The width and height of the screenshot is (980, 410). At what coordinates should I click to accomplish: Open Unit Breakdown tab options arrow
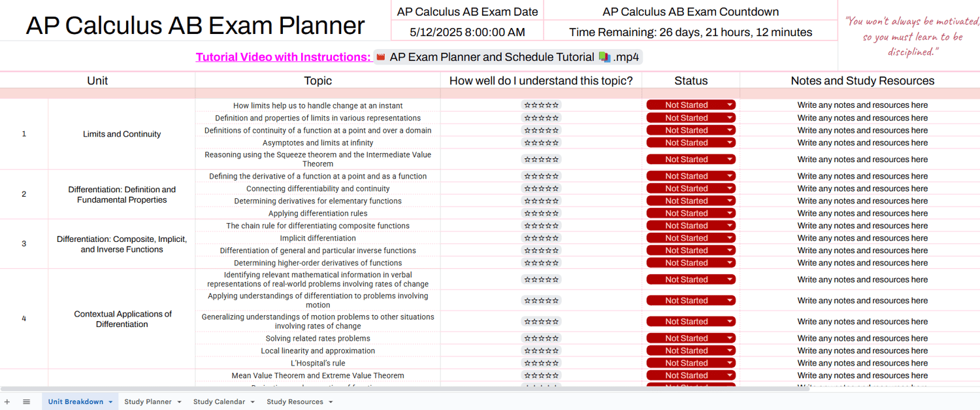110,402
